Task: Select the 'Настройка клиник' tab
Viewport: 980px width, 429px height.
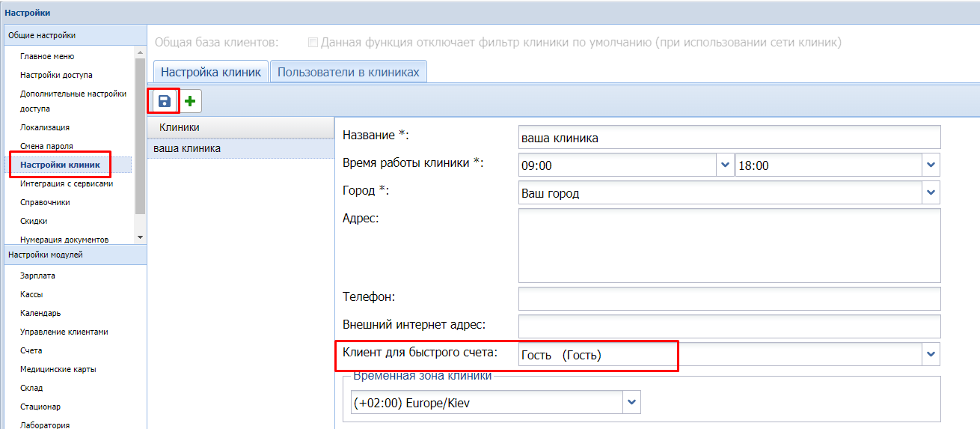Action: coord(210,72)
